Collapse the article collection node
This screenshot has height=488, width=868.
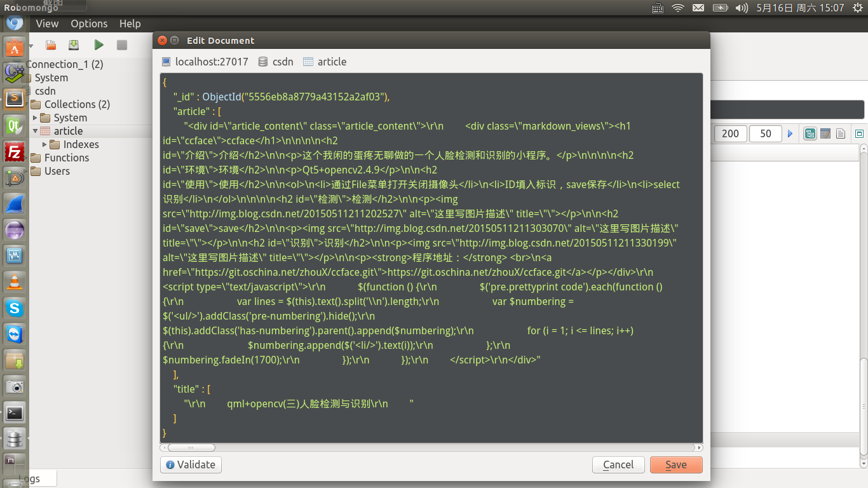tap(35, 131)
